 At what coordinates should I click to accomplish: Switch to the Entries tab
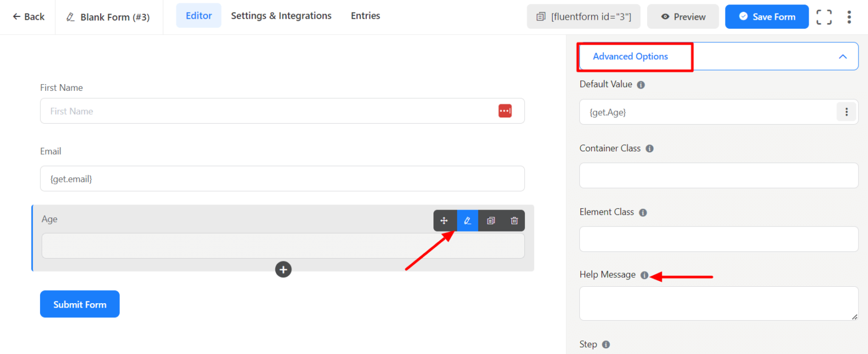[x=365, y=16]
